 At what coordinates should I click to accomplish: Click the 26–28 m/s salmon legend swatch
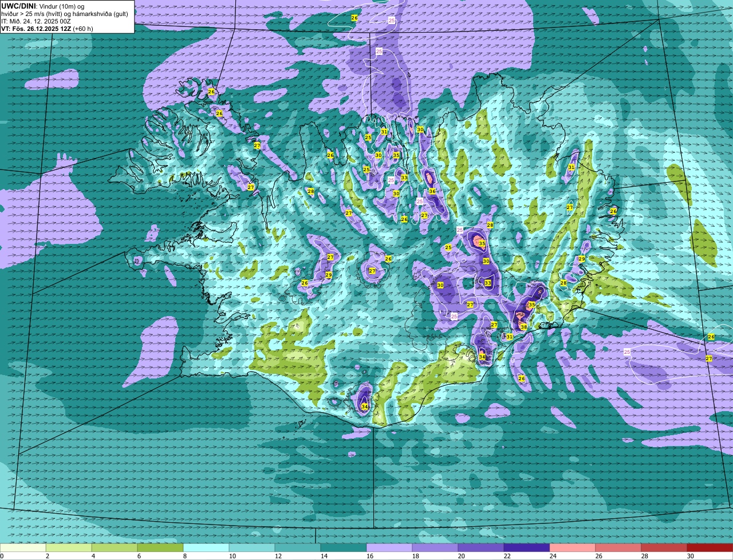(x=618, y=548)
